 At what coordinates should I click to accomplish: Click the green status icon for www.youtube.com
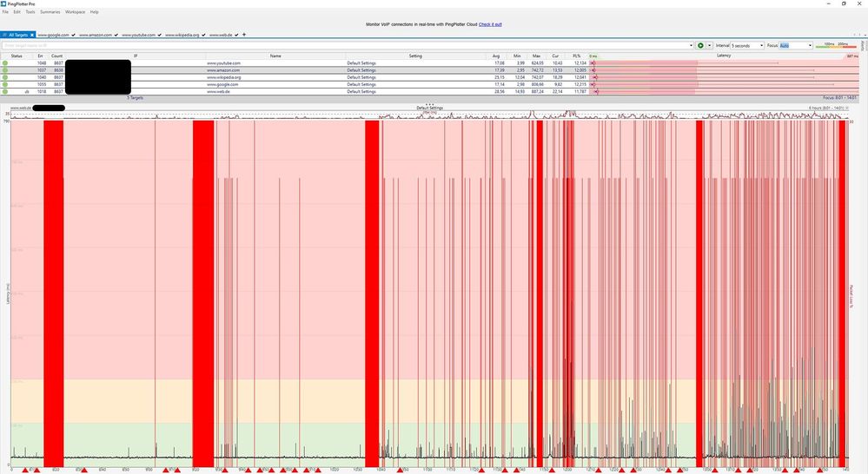point(5,63)
